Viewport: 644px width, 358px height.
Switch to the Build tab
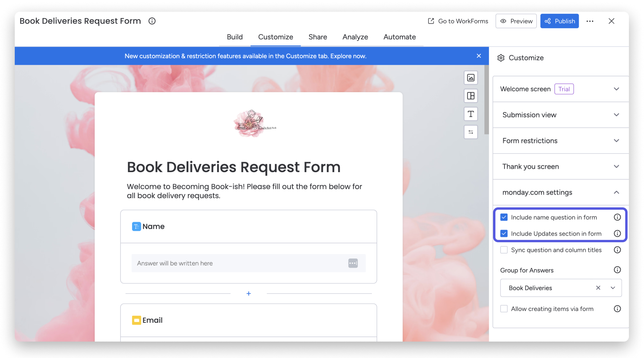(234, 37)
